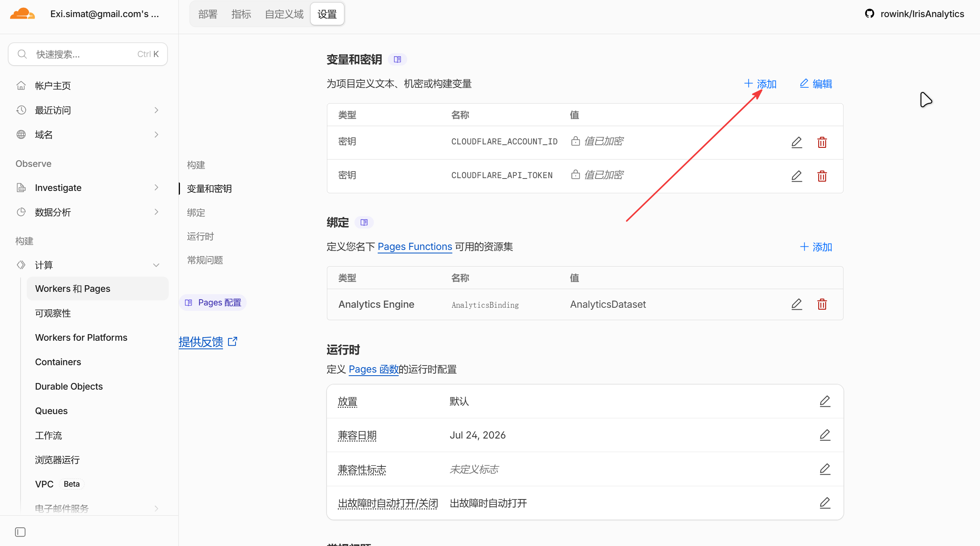The width and height of the screenshot is (980, 546).
Task: Click the Investigate document icon
Action: [x=21, y=188]
